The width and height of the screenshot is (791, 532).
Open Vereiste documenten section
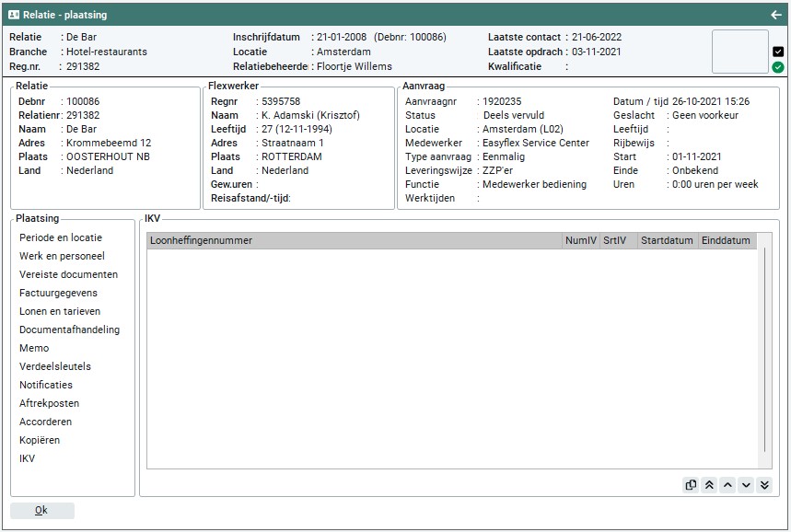coord(68,274)
